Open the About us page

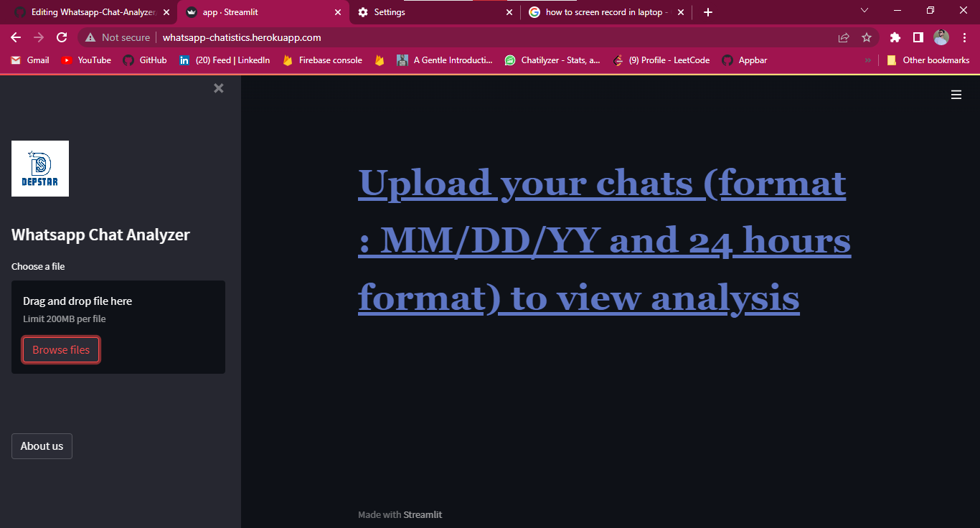click(x=42, y=445)
